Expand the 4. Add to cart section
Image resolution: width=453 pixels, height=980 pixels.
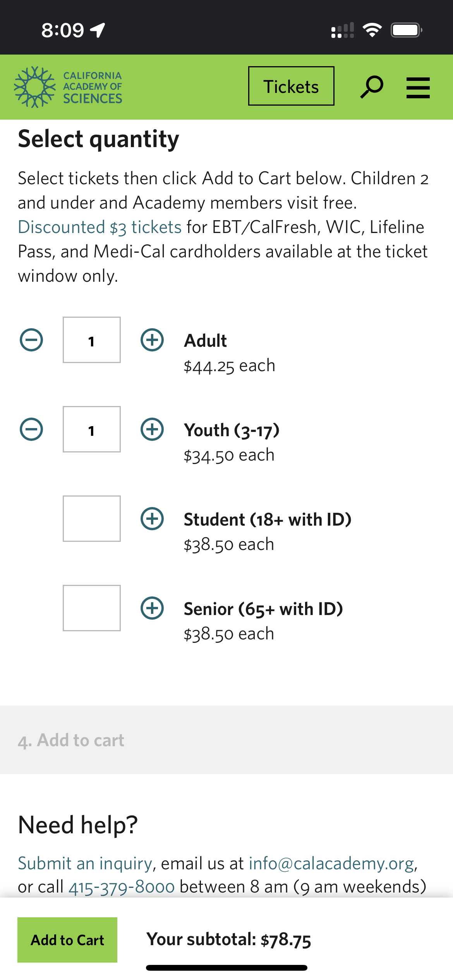[71, 740]
